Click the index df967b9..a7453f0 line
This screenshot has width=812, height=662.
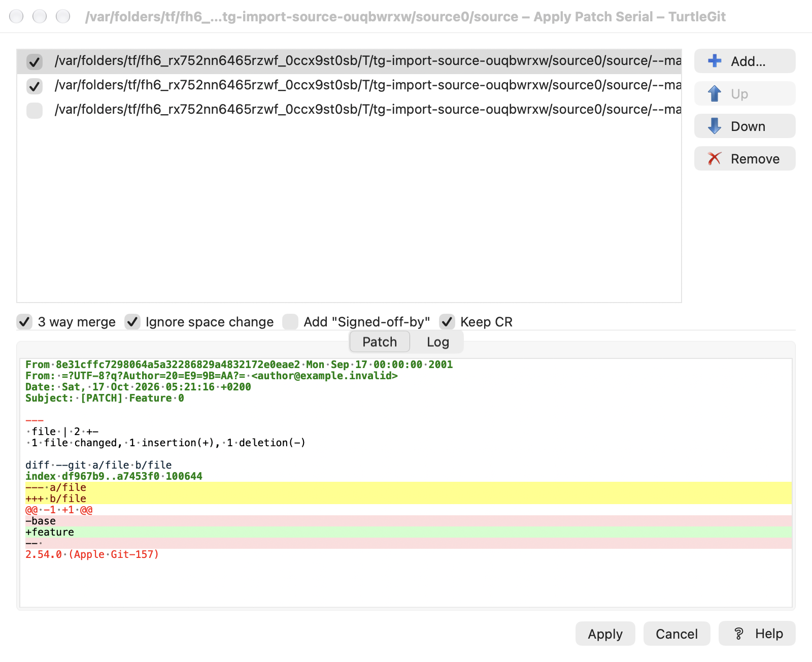pos(114,476)
